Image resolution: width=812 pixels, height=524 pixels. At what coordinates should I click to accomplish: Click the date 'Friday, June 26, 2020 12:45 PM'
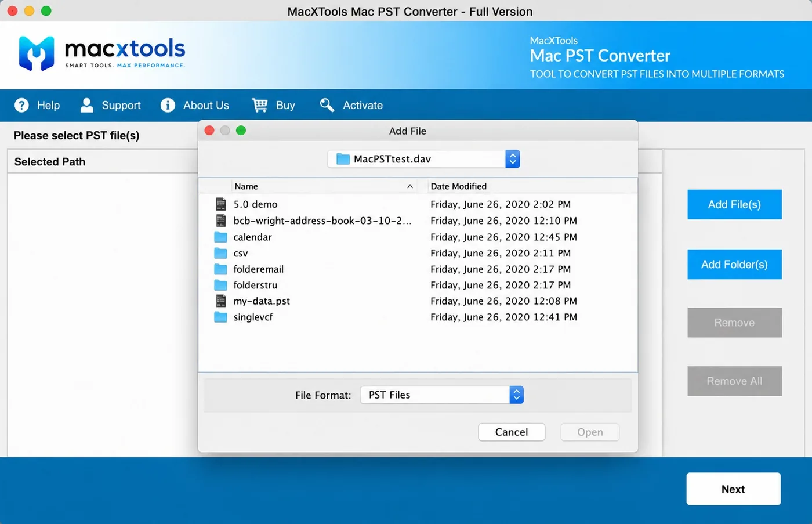coord(503,237)
